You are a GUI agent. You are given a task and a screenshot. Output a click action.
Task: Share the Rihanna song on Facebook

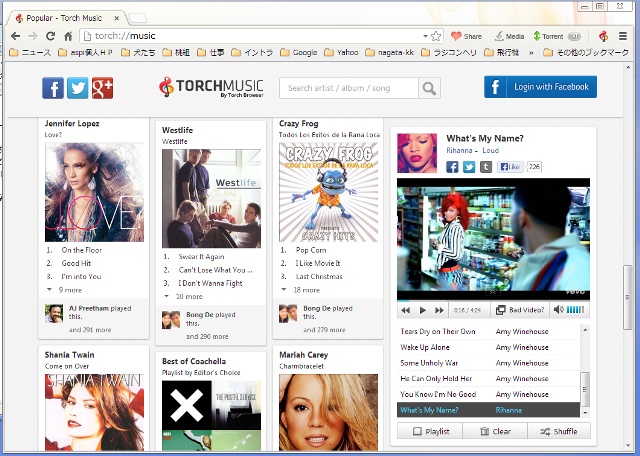tap(452, 167)
